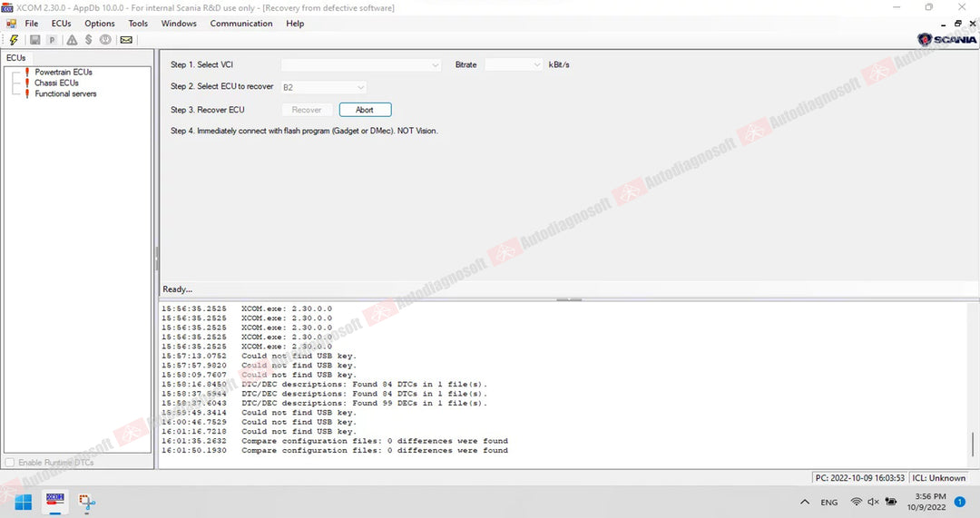Viewport: 980px width, 518px height.
Task: Open the Wi-Fi network tray icon
Action: (857, 502)
